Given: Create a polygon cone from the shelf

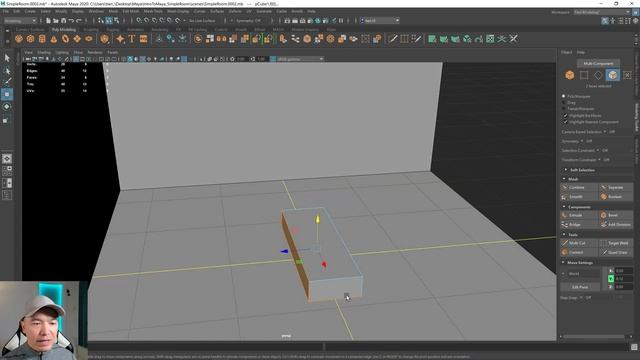Looking at the screenshot, I should [x=54, y=39].
